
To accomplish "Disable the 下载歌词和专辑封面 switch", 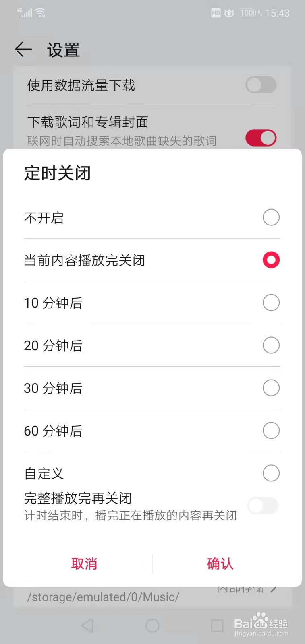I will pos(261,138).
